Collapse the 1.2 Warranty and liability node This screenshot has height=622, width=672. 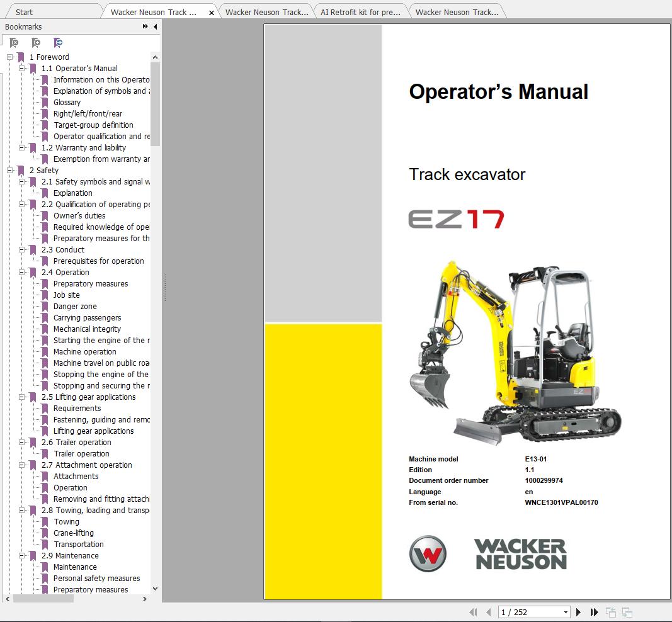click(x=21, y=147)
